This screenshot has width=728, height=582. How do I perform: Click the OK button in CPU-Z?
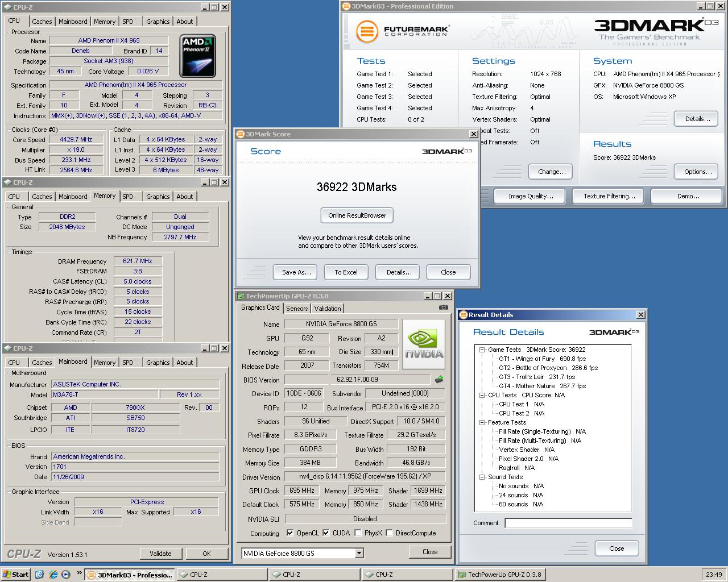point(206,554)
